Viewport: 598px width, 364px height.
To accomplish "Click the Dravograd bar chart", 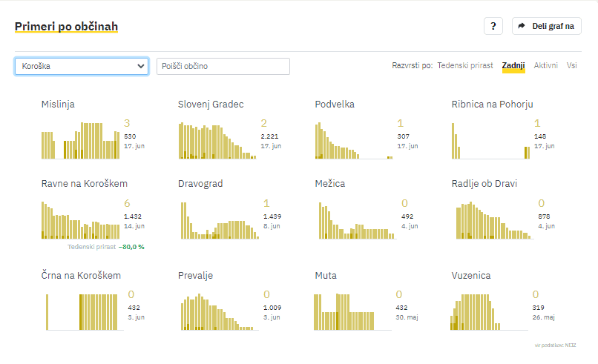I will pos(217,220).
